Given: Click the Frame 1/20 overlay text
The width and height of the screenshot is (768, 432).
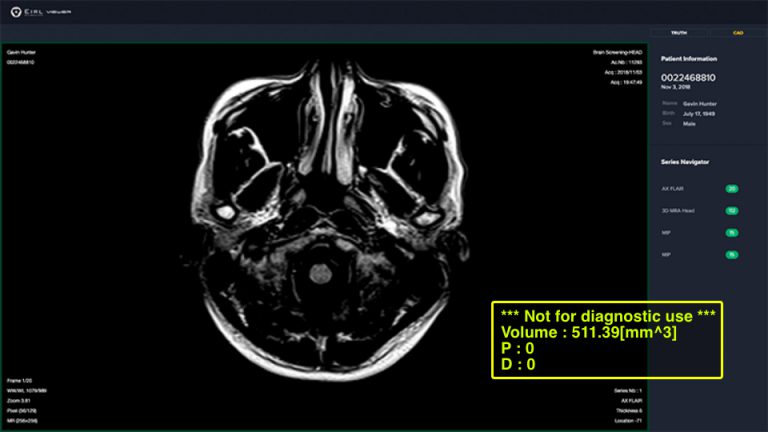Looking at the screenshot, I should (20, 381).
